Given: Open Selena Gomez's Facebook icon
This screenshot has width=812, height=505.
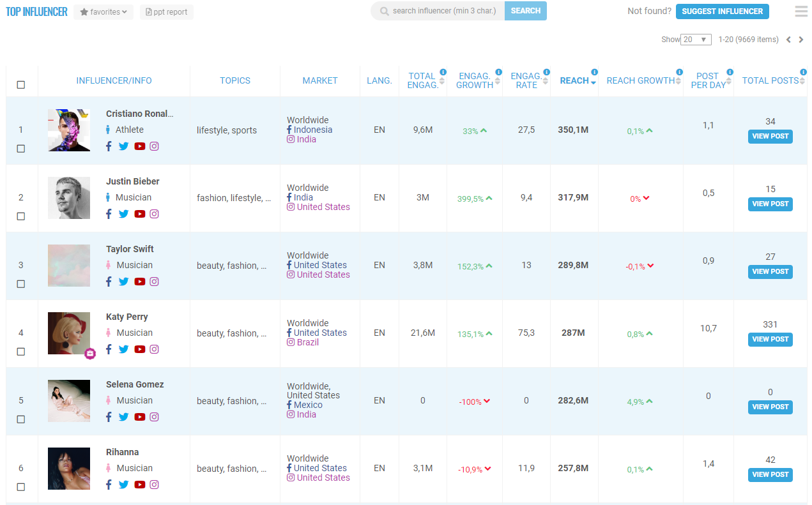Looking at the screenshot, I should tap(109, 417).
